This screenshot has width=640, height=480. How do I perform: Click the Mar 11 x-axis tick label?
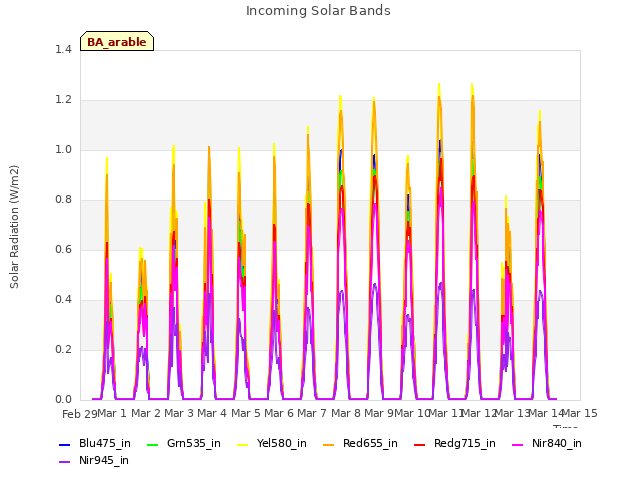coord(446,413)
